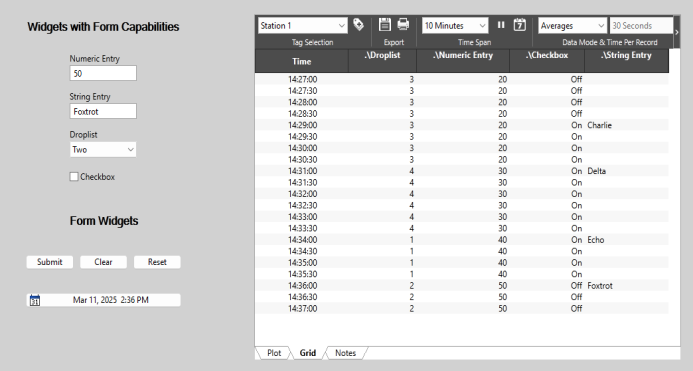Click the Numeric Entry field containing 50

pyautogui.click(x=103, y=73)
